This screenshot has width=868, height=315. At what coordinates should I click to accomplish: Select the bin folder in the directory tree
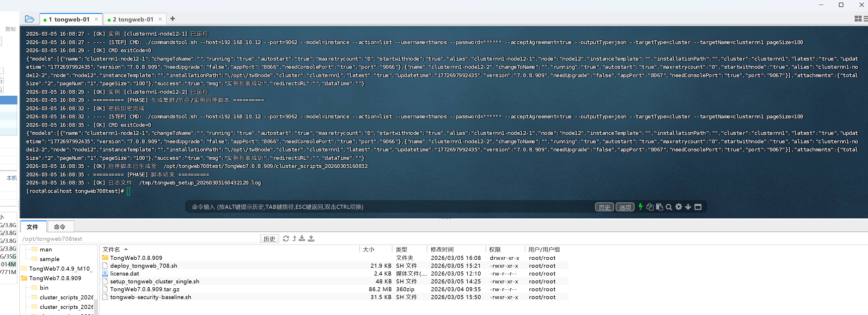(44, 288)
